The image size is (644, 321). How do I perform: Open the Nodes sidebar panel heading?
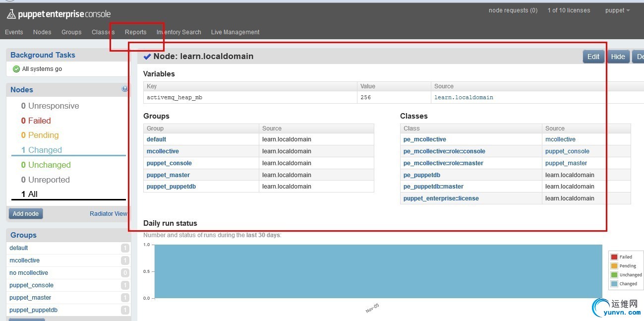pos(22,90)
